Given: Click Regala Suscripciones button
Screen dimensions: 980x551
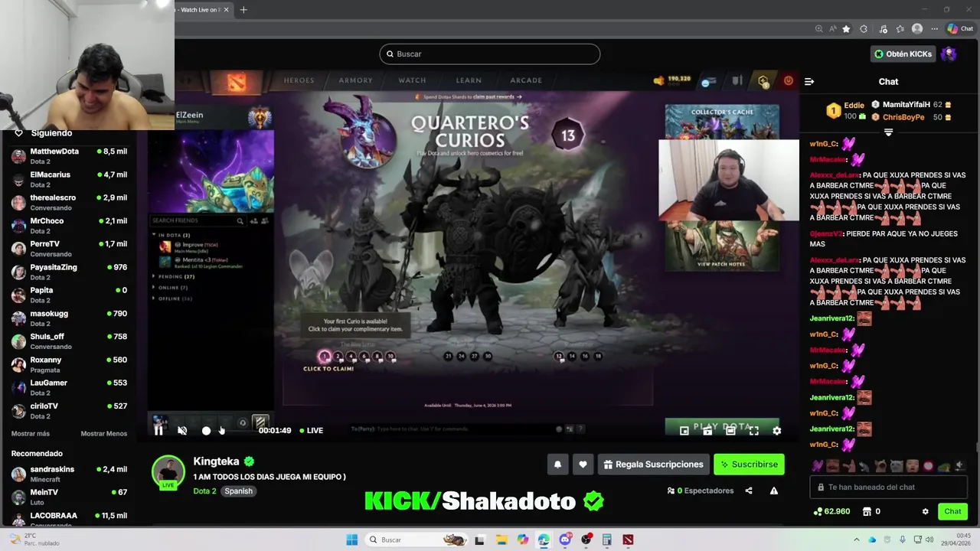Looking at the screenshot, I should [x=653, y=465].
